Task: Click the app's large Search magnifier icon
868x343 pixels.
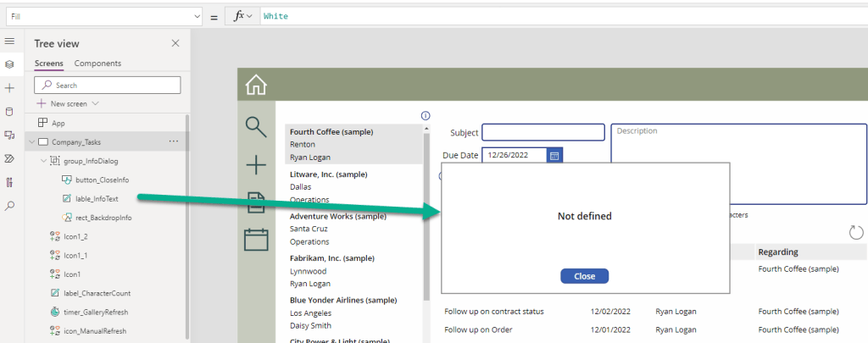Action: click(256, 127)
